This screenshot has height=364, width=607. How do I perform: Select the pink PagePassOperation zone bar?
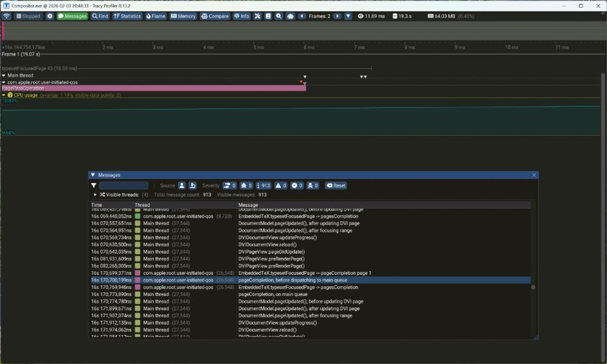(x=154, y=88)
